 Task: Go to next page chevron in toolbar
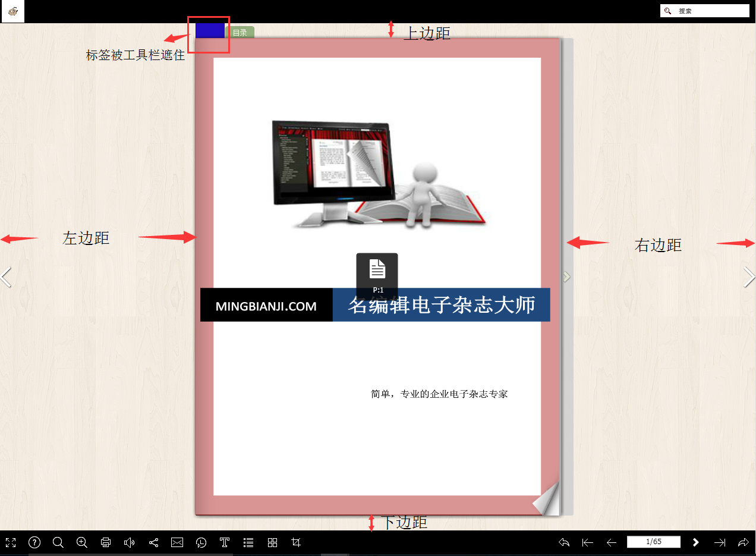(x=696, y=542)
